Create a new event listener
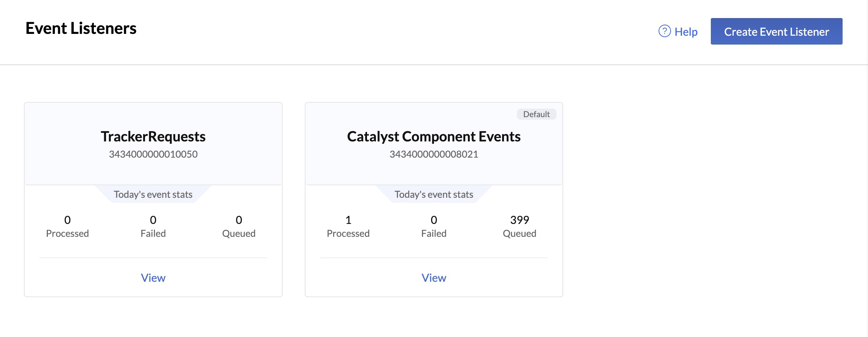This screenshot has width=868, height=337. (x=776, y=31)
